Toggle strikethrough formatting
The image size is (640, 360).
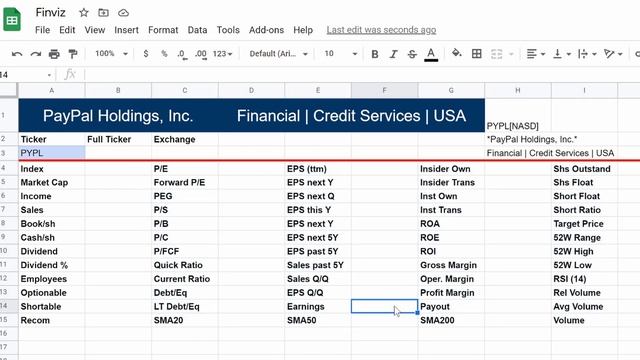412,54
